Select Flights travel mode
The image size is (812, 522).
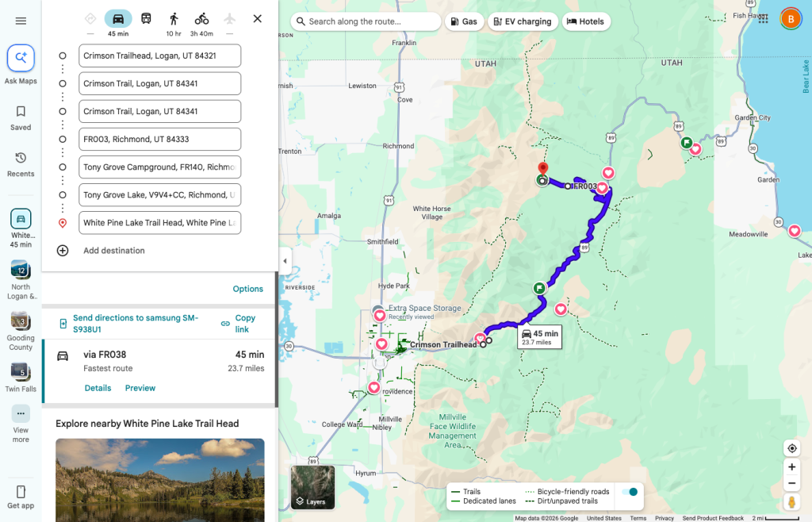(x=229, y=19)
